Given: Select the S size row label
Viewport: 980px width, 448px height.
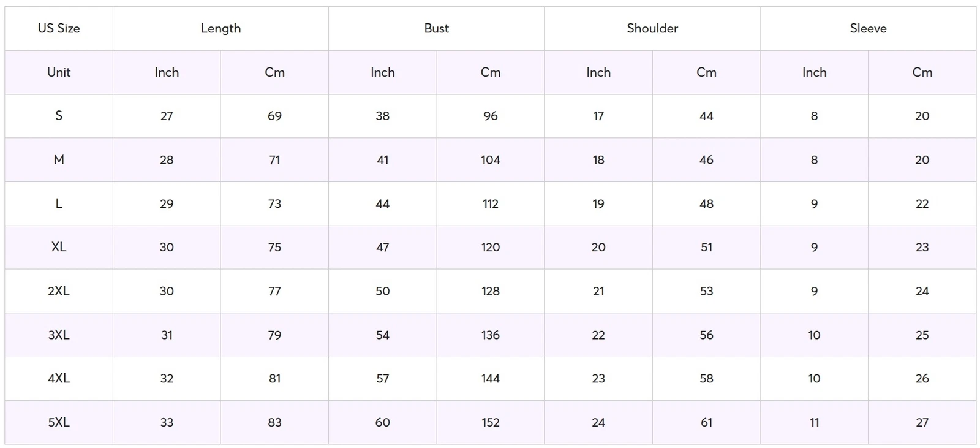Looking at the screenshot, I should pyautogui.click(x=59, y=116).
